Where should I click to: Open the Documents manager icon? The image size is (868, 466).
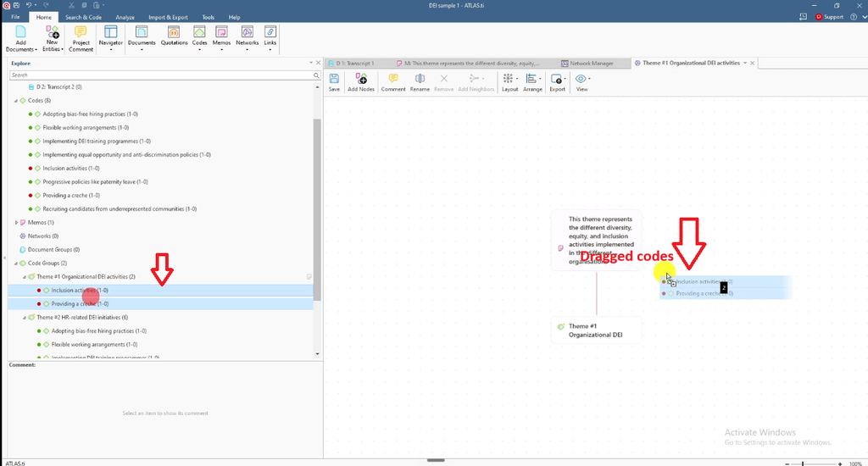[x=142, y=32]
